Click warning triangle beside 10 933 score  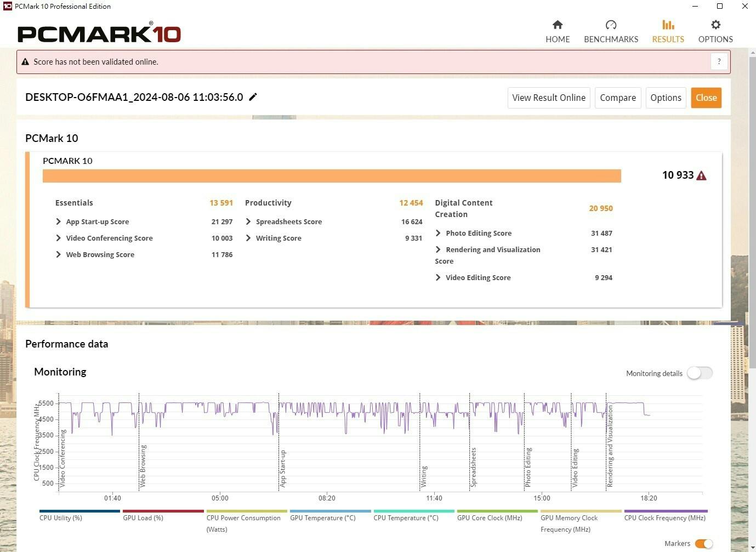tap(701, 175)
